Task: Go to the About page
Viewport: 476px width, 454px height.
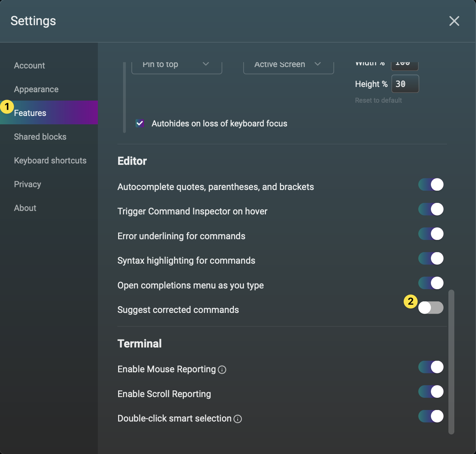Action: point(25,208)
